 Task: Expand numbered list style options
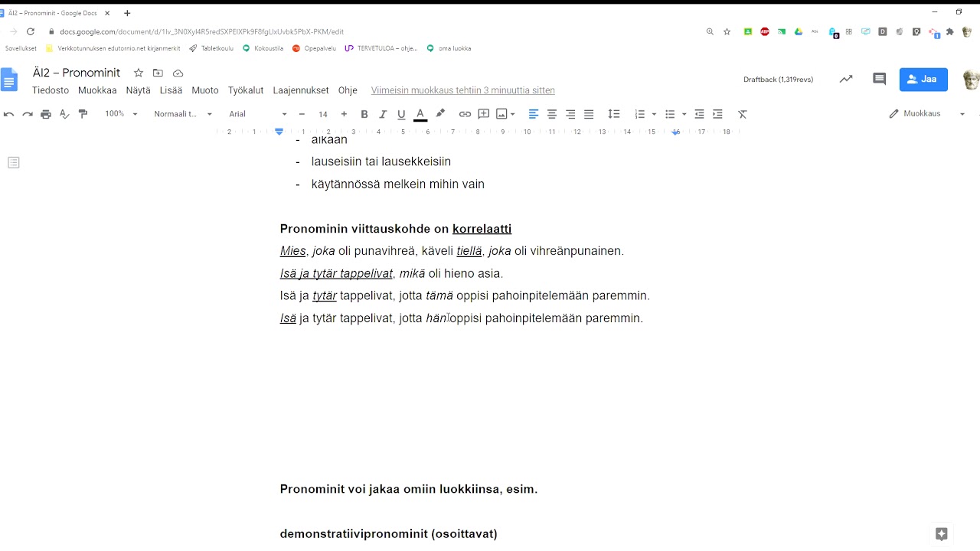point(653,114)
